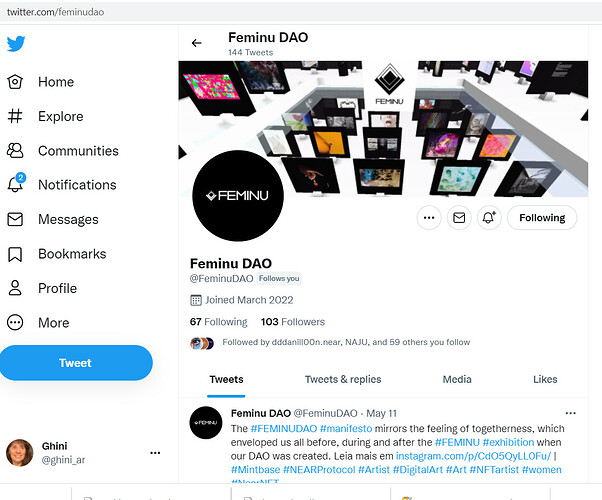Open Ghini account switcher menu

(154, 453)
